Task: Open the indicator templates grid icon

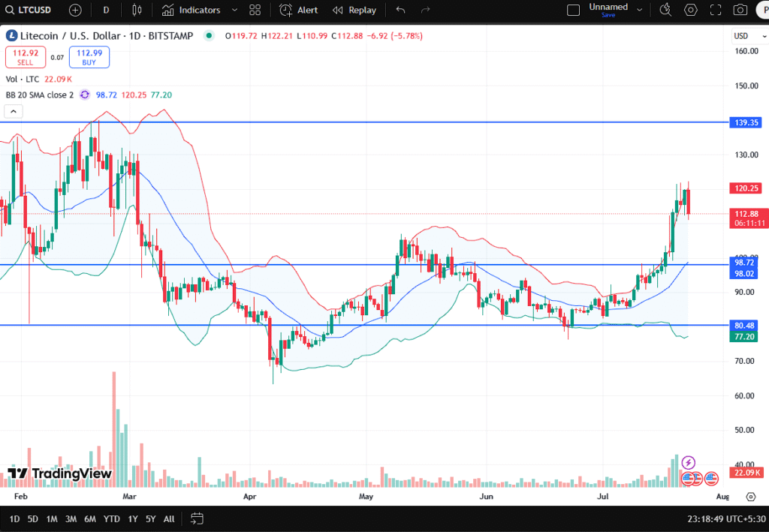Action: (x=255, y=10)
